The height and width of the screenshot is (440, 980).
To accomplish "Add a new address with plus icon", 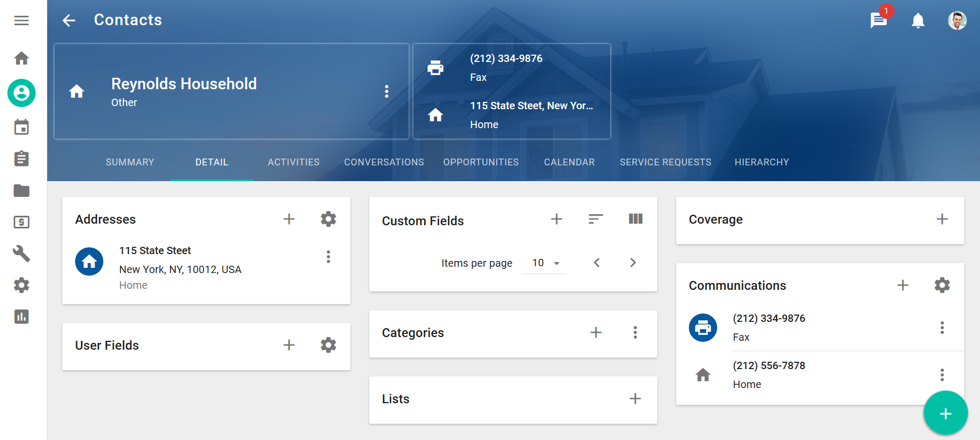I will 289,219.
